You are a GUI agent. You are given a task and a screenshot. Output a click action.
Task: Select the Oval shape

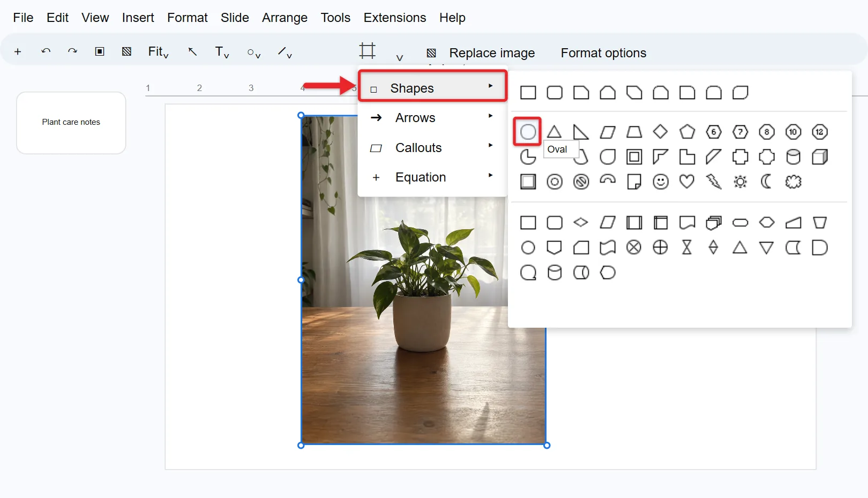(x=528, y=132)
